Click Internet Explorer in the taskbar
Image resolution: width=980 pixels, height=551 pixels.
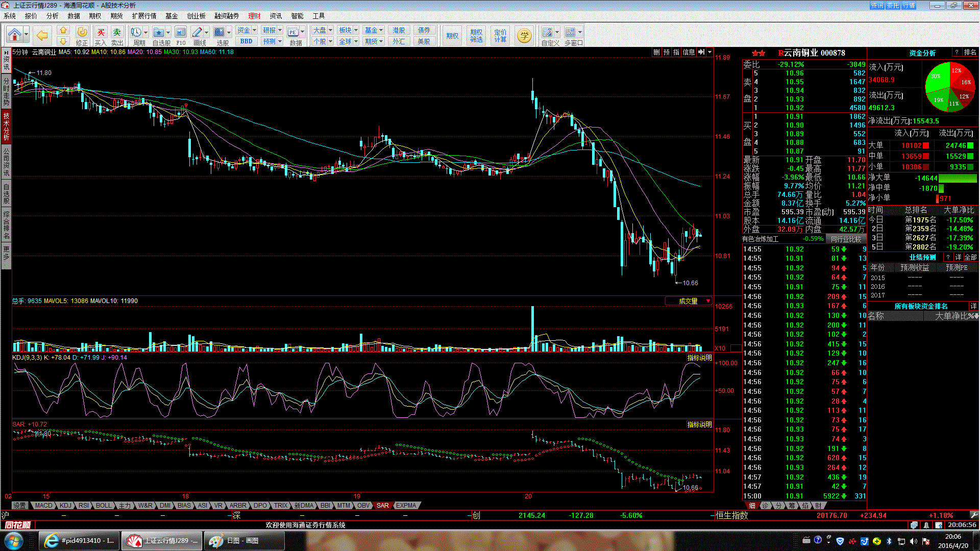80,541
